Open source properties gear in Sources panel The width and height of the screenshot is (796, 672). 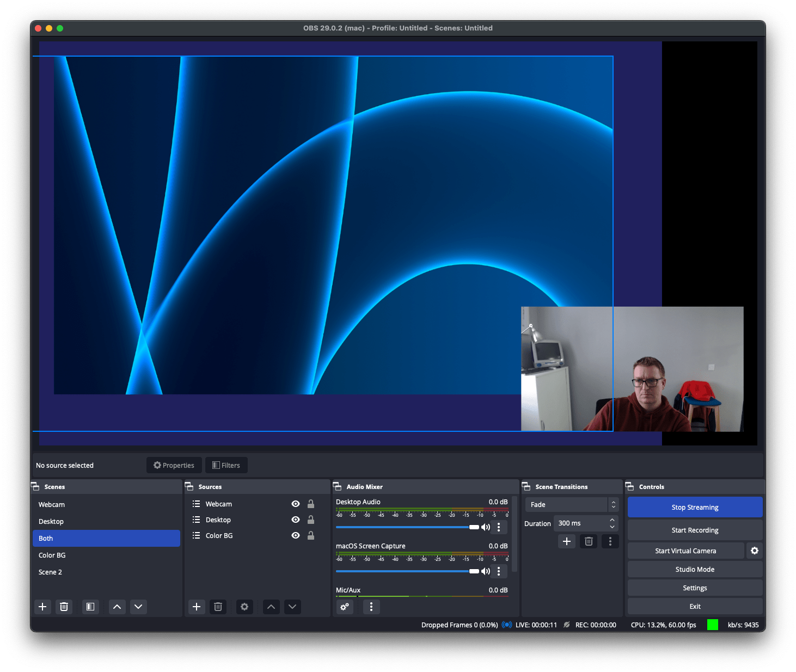(x=244, y=607)
